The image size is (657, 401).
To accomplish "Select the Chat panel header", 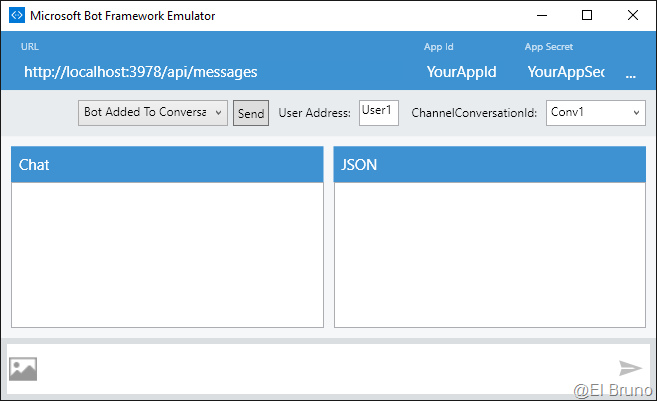I will tap(167, 165).
